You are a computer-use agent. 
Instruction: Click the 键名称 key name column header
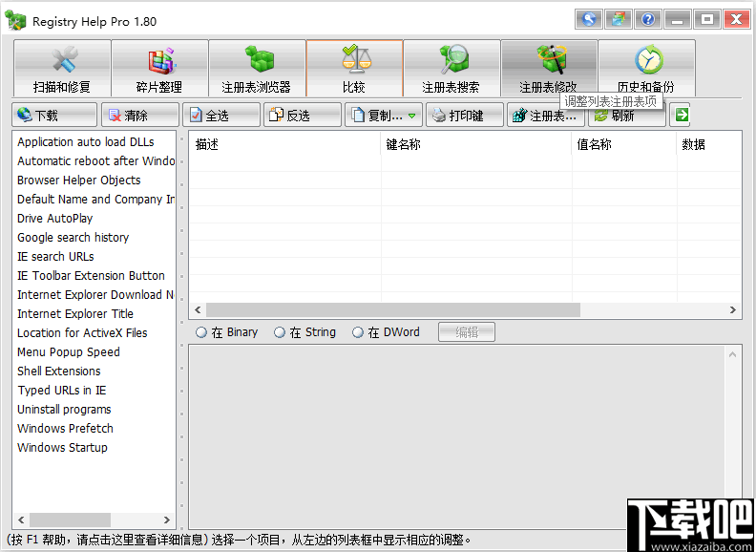[x=476, y=144]
